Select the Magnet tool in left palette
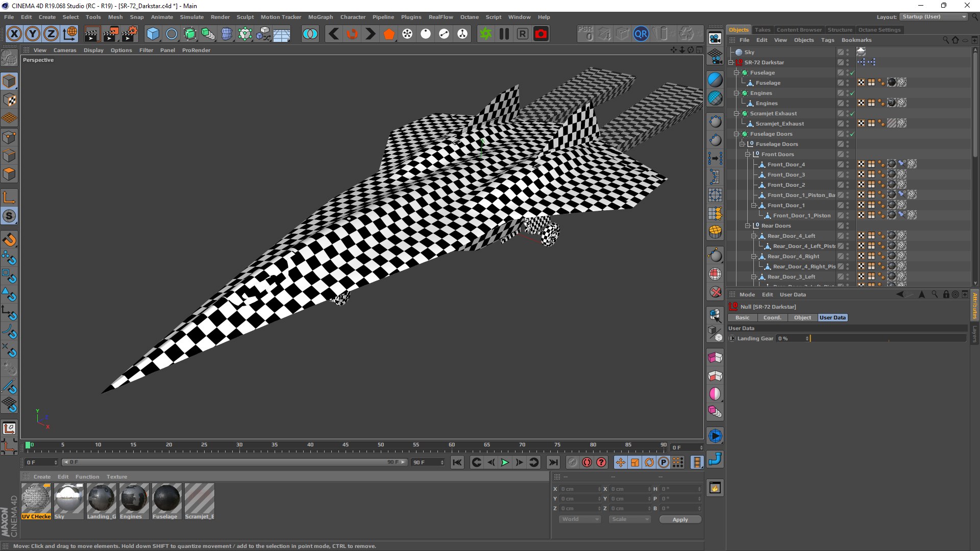The width and height of the screenshot is (980, 551). [x=9, y=240]
